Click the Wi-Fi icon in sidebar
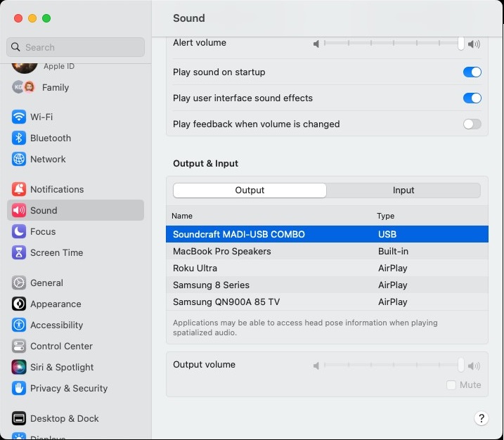This screenshot has height=440, width=504. [19, 117]
